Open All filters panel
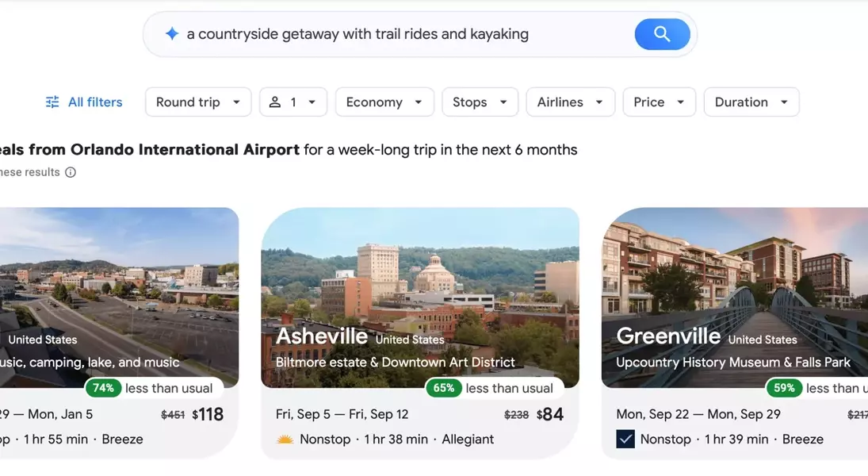The image size is (868, 476). 94,102
